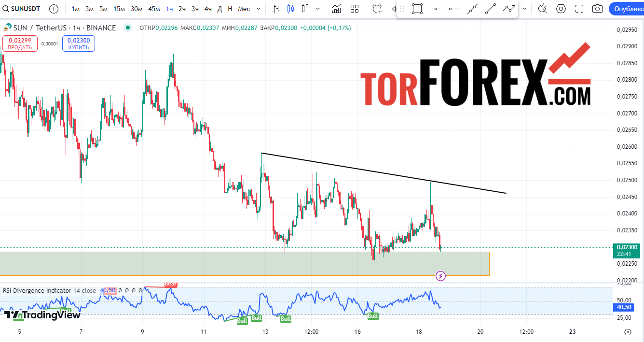Click the TradingView logo link
Screen dimensions: 644x342
coord(42,315)
